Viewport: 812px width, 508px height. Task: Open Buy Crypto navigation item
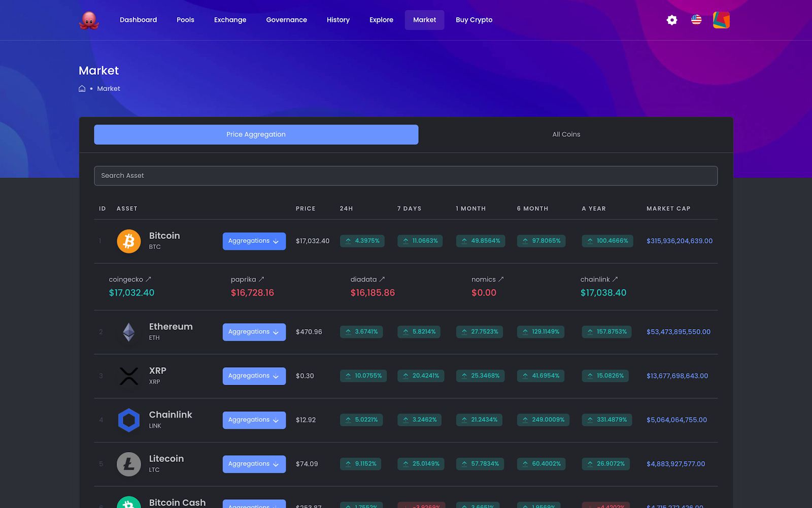click(474, 20)
